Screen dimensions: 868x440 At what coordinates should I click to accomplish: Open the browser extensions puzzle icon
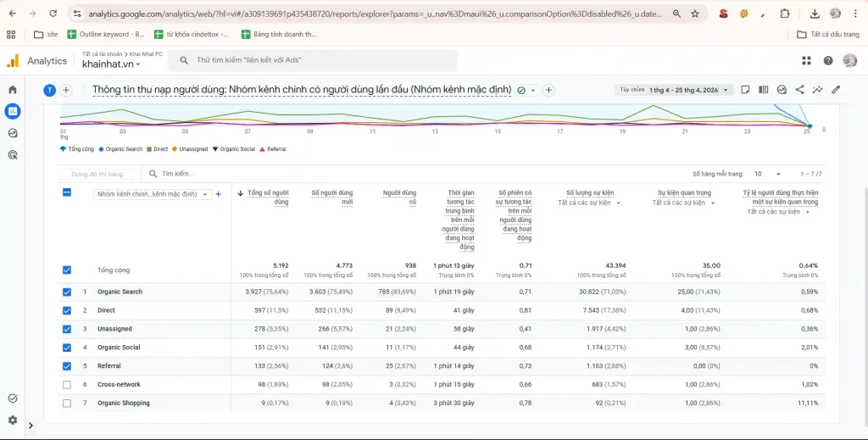[x=785, y=14]
